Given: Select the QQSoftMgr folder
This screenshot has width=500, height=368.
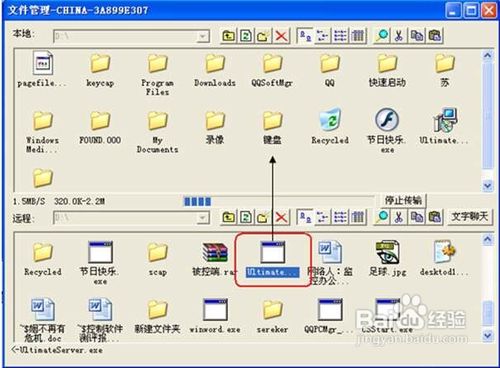Looking at the screenshot, I should click(x=272, y=71).
